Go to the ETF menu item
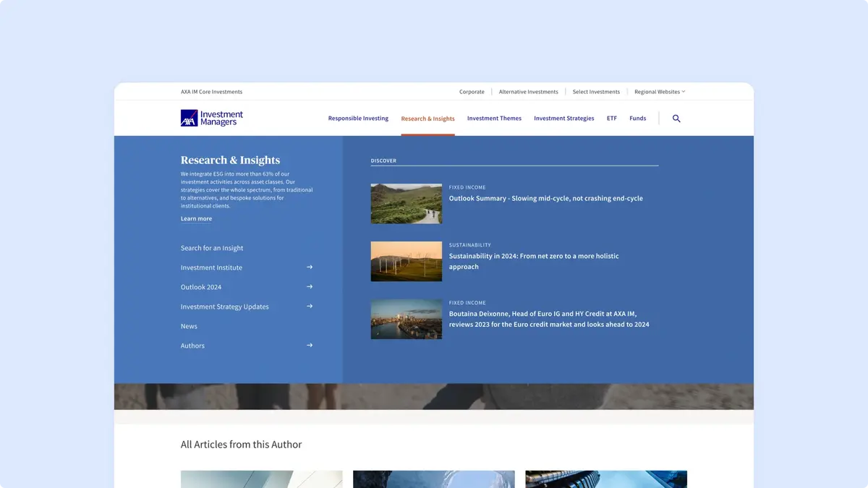The width and height of the screenshot is (868, 488). (x=612, y=119)
